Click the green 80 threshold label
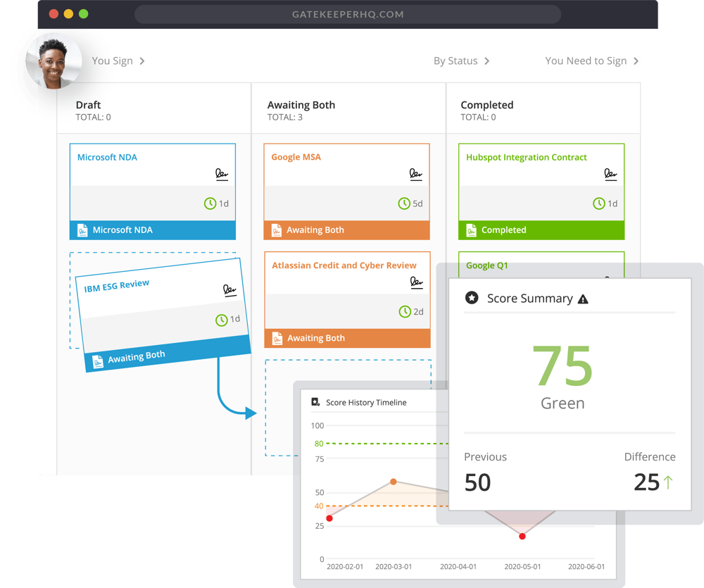704x588 pixels. point(319,444)
